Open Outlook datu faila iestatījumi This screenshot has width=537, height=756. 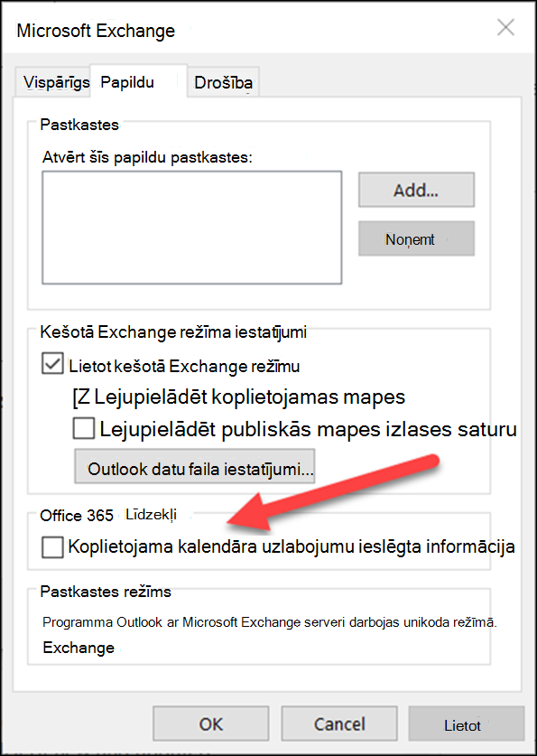(x=195, y=467)
